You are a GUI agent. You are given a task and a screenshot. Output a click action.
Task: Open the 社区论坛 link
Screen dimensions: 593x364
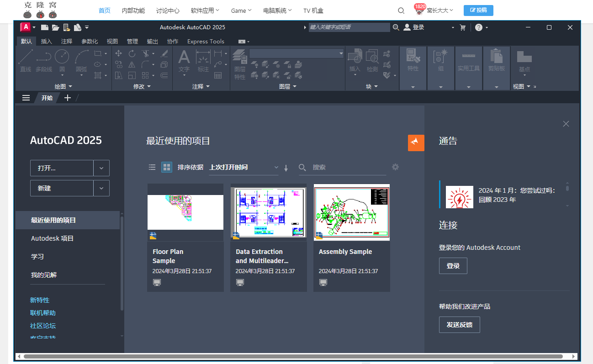click(43, 326)
